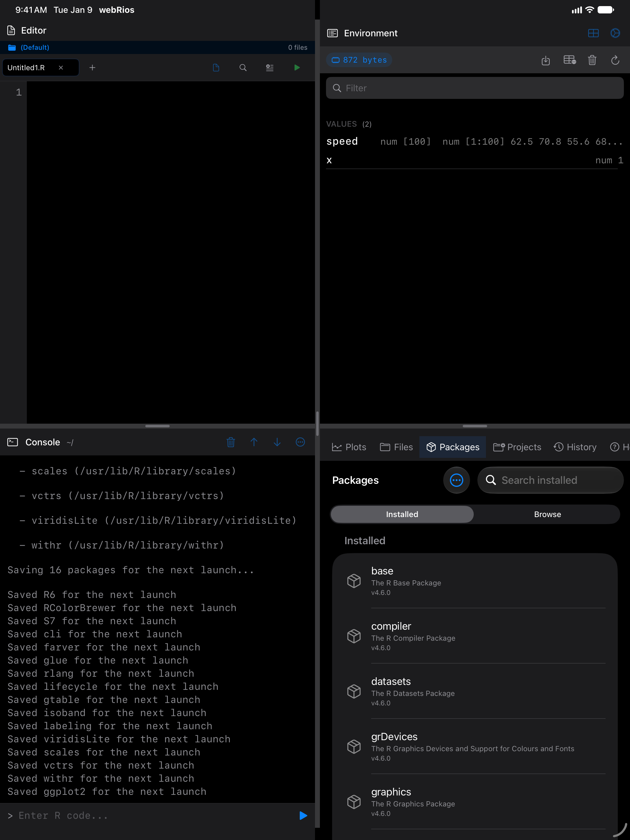630x840 pixels.
Task: Switch to the Files tab
Action: click(396, 447)
